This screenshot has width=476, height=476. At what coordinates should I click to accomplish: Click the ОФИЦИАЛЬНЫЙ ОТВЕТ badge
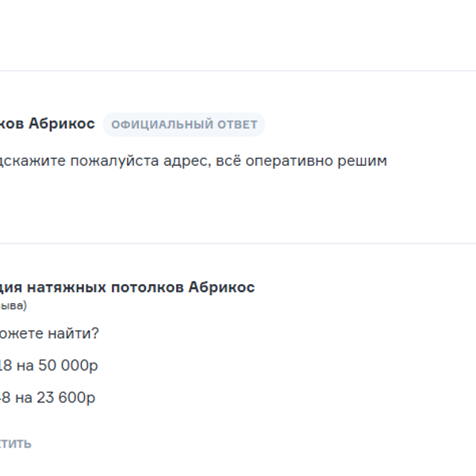184,125
